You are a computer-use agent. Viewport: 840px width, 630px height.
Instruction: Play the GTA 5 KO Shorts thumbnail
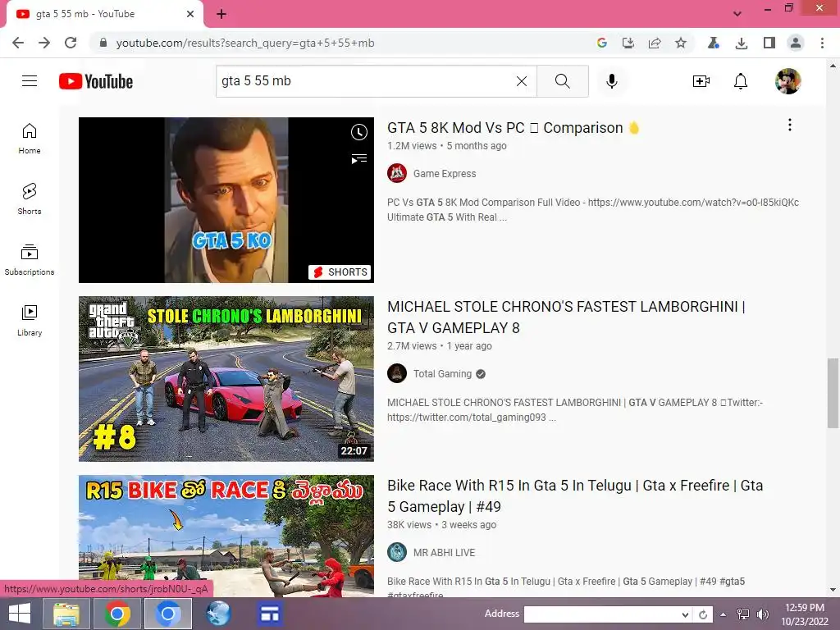pyautogui.click(x=226, y=200)
